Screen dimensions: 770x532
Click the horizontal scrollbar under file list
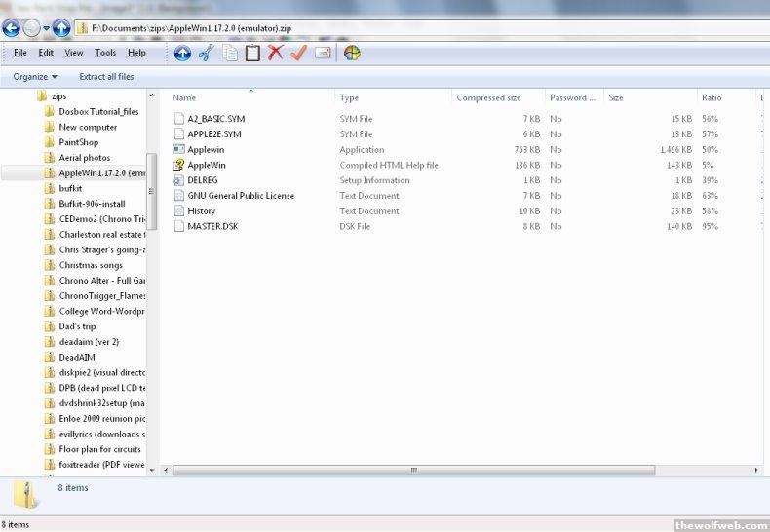click(x=414, y=470)
